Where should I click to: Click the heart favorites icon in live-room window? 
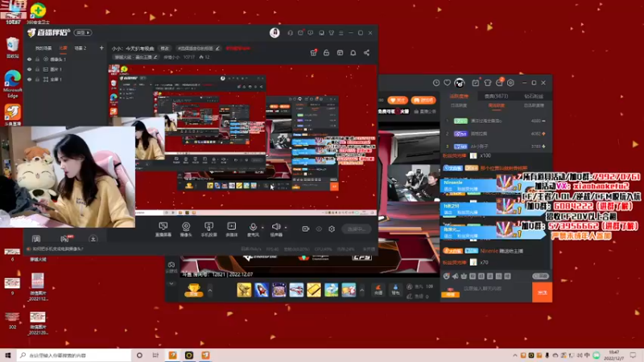(448, 83)
